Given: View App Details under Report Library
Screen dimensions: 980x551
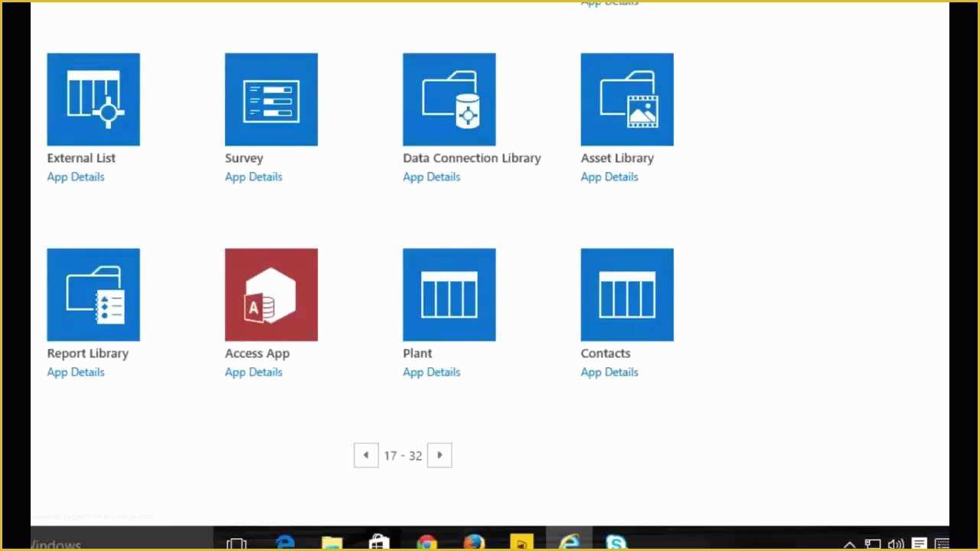Looking at the screenshot, I should (x=76, y=372).
